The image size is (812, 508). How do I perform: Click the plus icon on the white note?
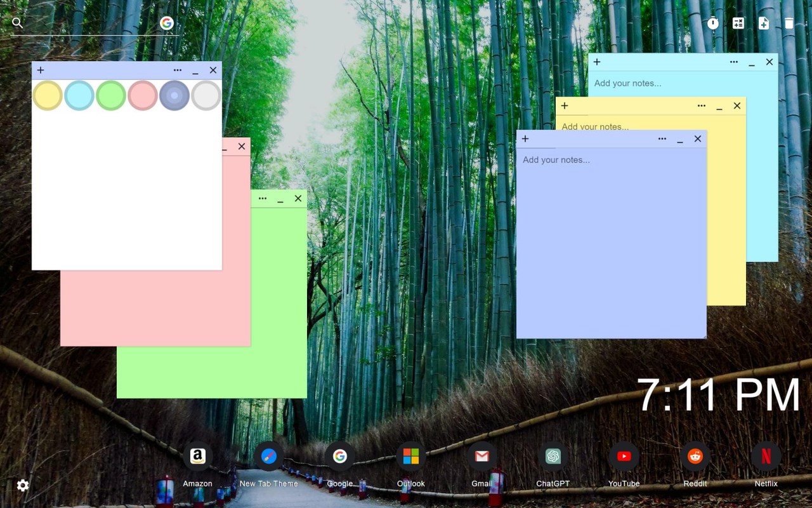click(x=41, y=70)
